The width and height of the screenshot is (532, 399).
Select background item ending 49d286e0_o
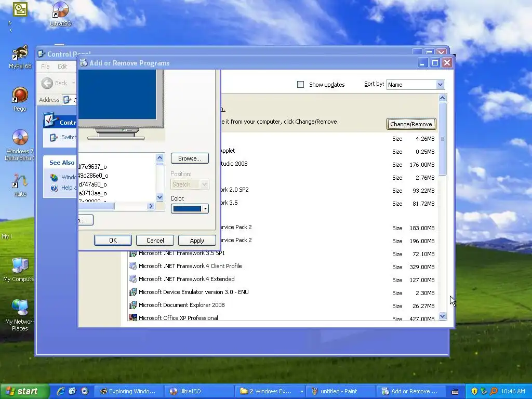pos(94,176)
